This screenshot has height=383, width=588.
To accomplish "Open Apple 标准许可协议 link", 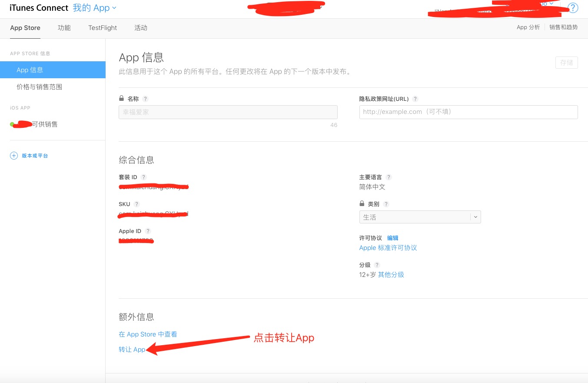I will [388, 248].
